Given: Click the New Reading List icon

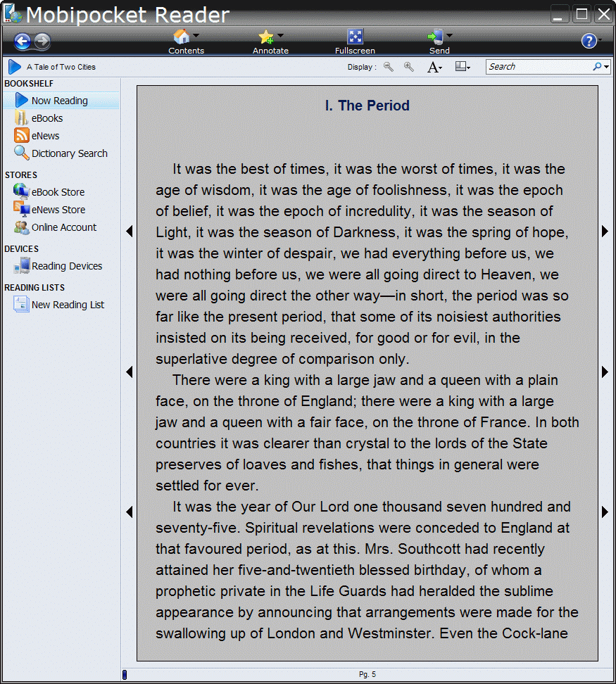Looking at the screenshot, I should (x=21, y=304).
